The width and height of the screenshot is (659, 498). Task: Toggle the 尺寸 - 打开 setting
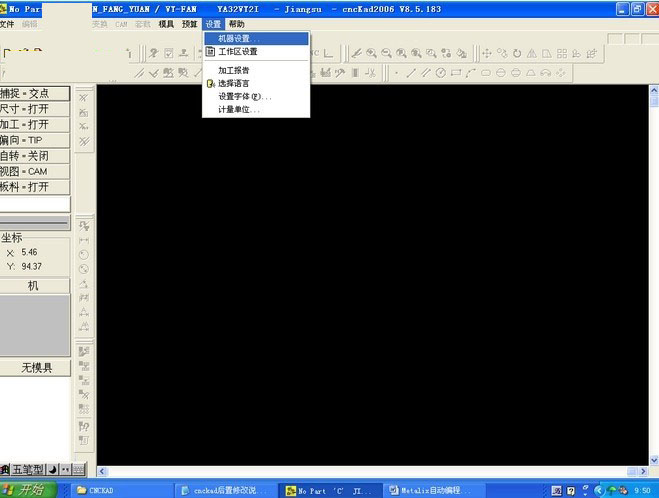[34, 109]
